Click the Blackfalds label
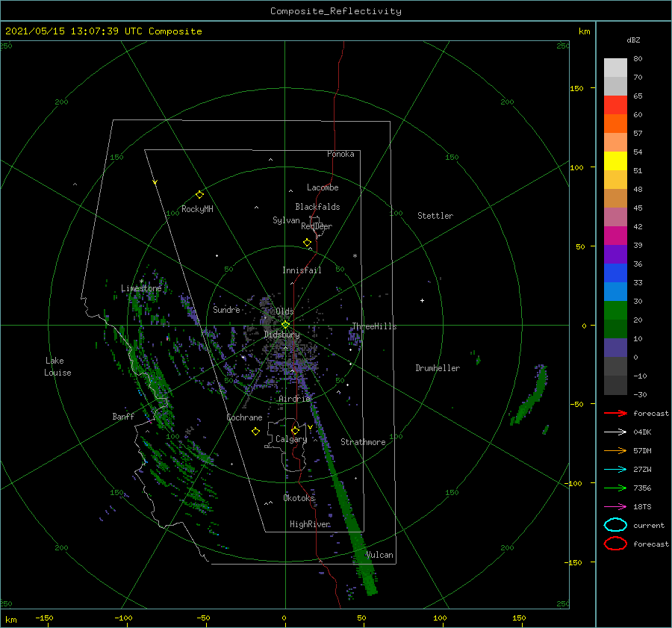The width and height of the screenshot is (672, 628). [317, 207]
